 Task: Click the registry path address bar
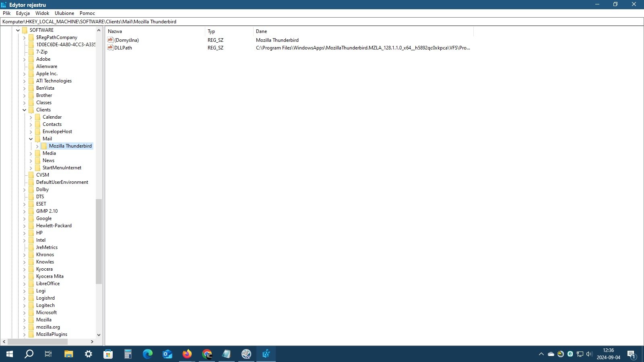click(x=322, y=22)
